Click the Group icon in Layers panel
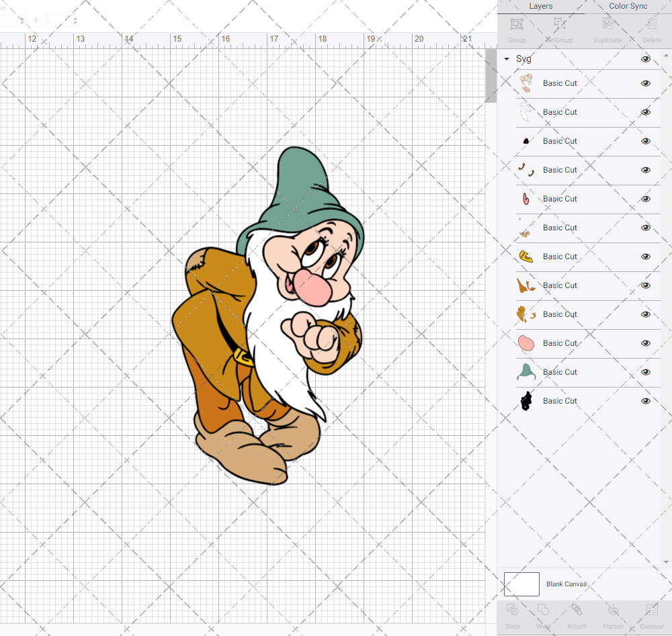 tap(516, 24)
